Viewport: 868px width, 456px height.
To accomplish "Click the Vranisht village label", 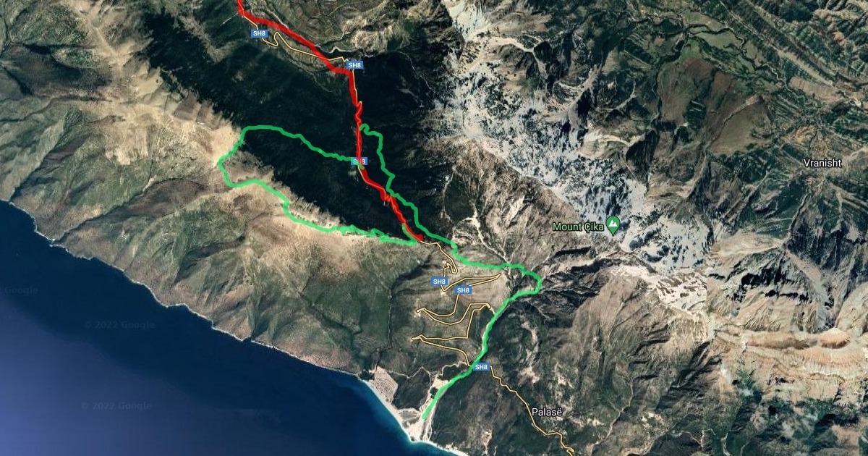I will (822, 163).
